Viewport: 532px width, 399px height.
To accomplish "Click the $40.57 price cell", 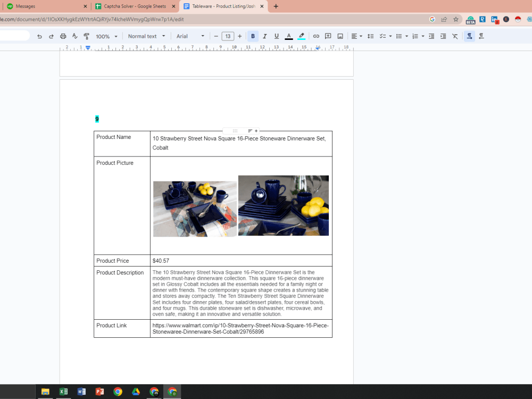I will (241, 261).
